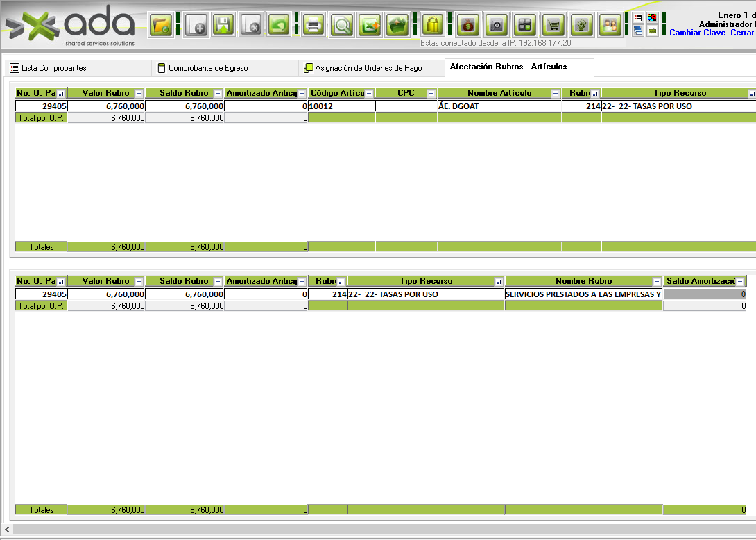Image resolution: width=756 pixels, height=540 pixels.
Task: Click the money bag toolbar icon
Action: 468,26
